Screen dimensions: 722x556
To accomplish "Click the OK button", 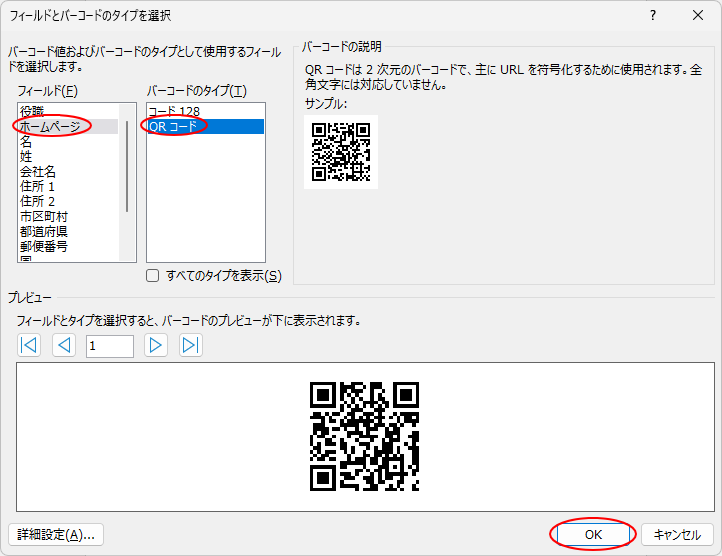I will click(593, 535).
